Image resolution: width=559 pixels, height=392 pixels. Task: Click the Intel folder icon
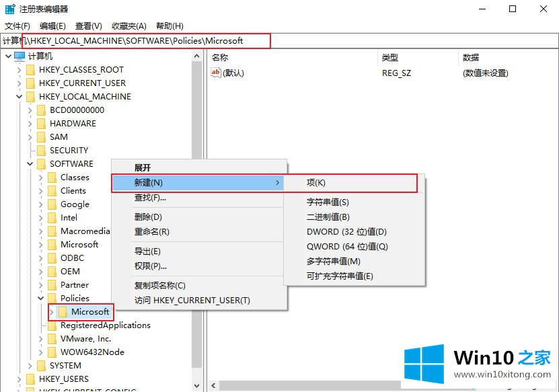pyautogui.click(x=52, y=218)
